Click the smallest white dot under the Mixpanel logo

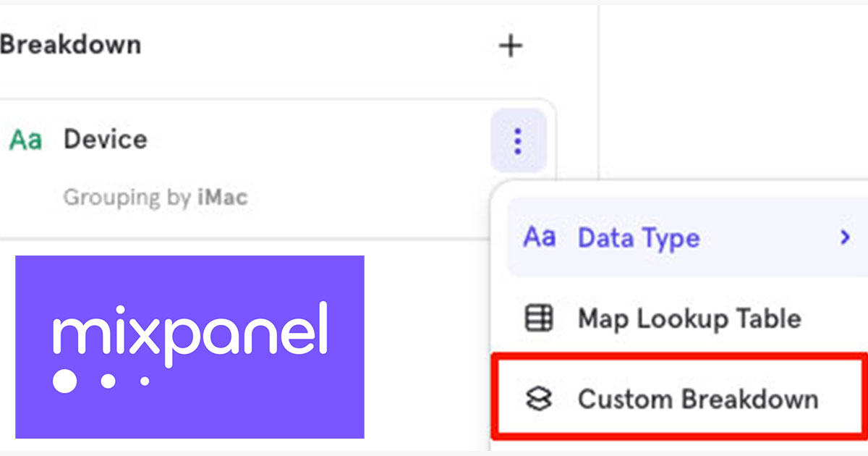pos(145,381)
